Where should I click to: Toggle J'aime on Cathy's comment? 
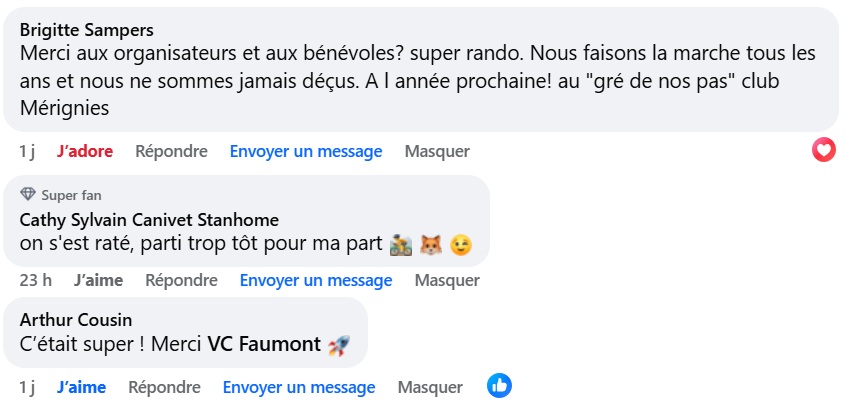pos(98,281)
